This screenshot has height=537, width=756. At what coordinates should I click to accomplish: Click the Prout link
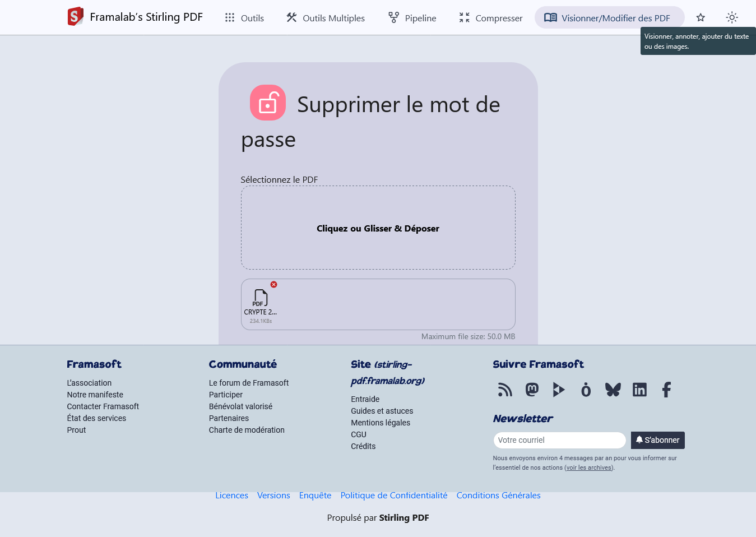coord(76,430)
